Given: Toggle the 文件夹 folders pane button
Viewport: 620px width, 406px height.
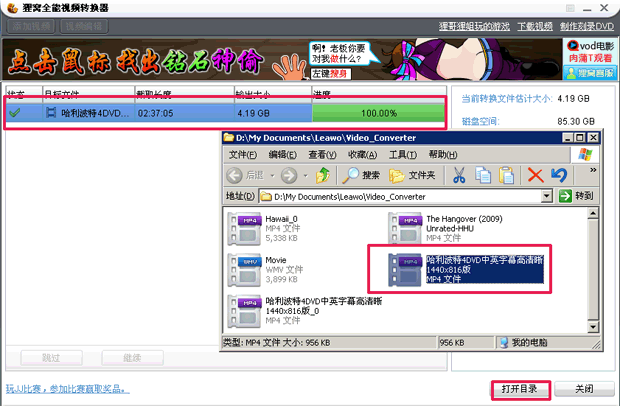Looking at the screenshot, I should pyautogui.click(x=412, y=175).
